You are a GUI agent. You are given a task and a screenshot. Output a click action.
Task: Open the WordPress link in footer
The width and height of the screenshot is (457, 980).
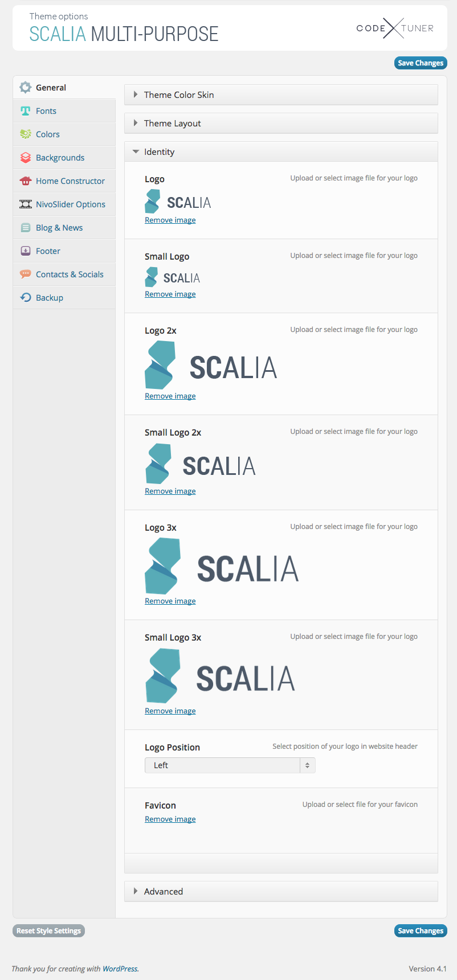tap(120, 969)
